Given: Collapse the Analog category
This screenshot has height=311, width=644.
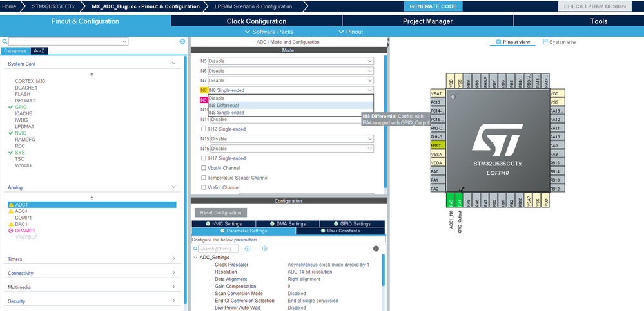Looking at the screenshot, I should (174, 187).
